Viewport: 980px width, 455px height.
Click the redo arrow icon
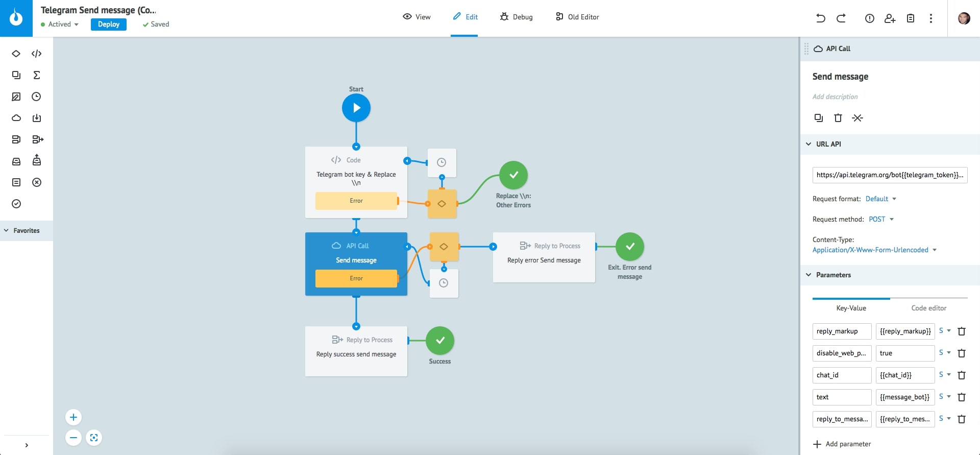coord(841,18)
